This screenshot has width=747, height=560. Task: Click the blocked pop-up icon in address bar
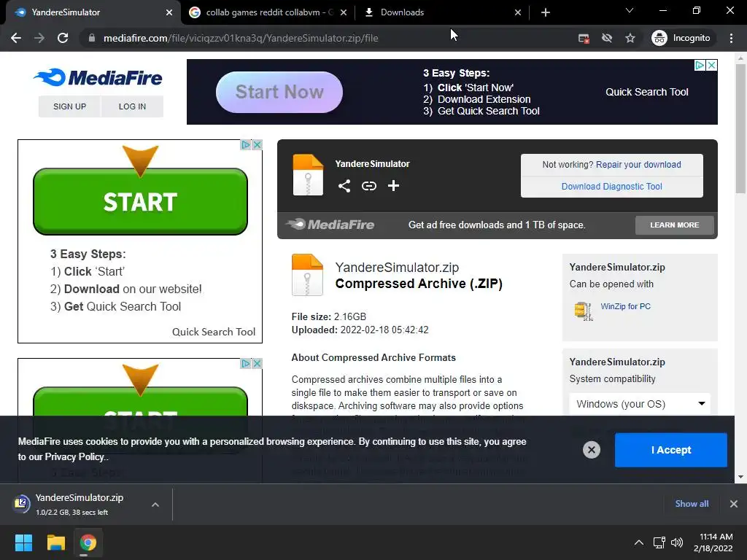584,38
